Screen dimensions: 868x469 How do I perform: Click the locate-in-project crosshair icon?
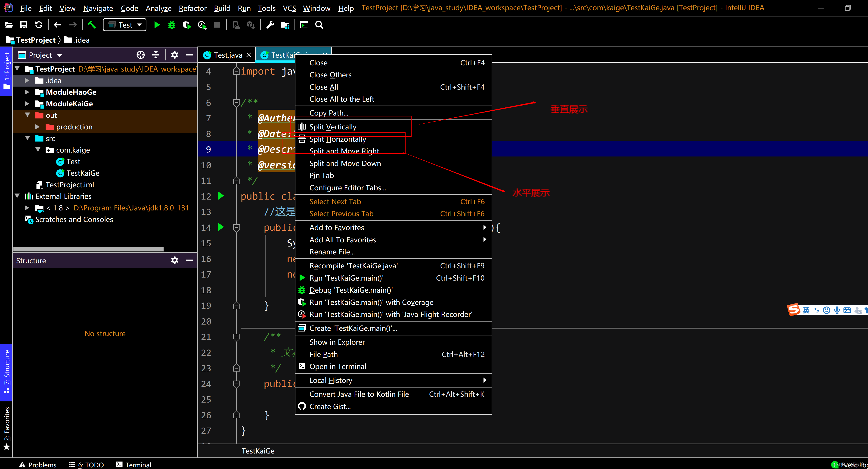[140, 55]
